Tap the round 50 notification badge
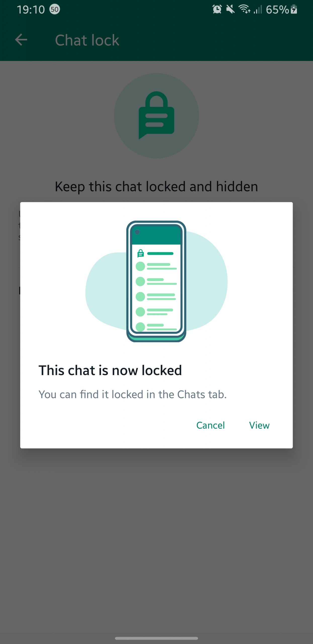This screenshot has width=313, height=644. (55, 10)
